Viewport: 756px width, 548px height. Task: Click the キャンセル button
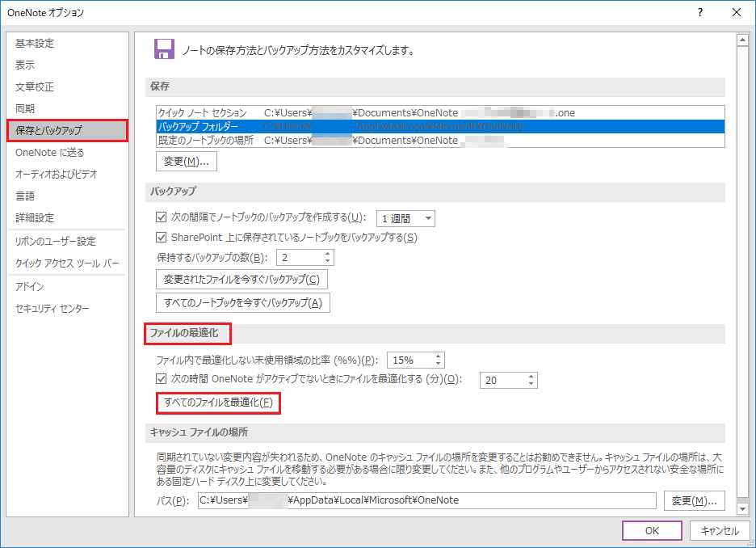720,531
